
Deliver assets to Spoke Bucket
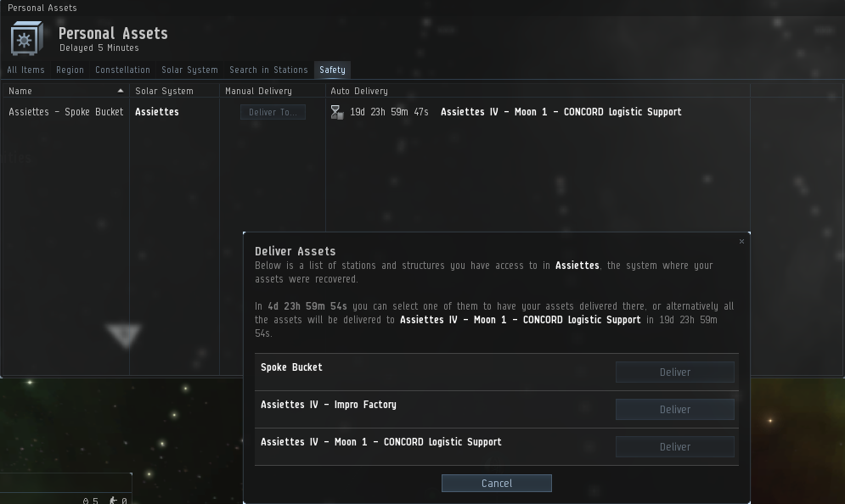click(x=674, y=372)
